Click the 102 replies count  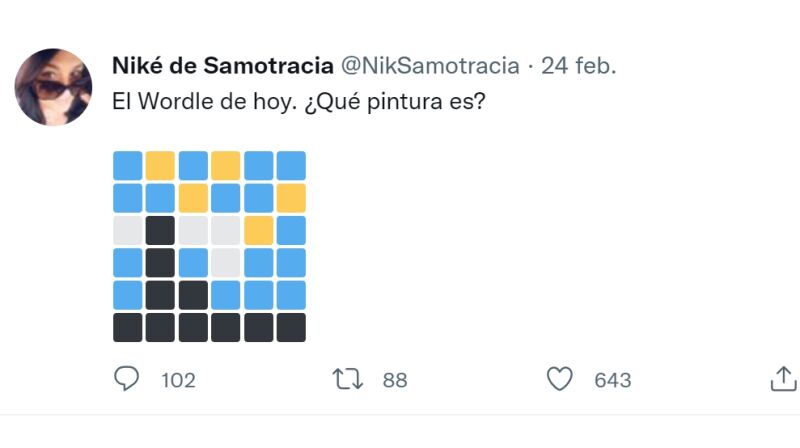178,380
